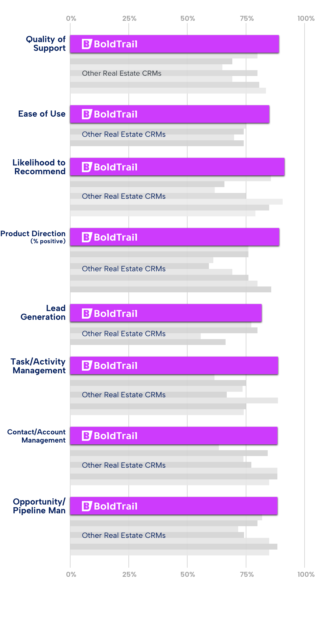Screen dimensions: 316x644
Task: Click the top 75% axis label
Action: pos(247,18)
